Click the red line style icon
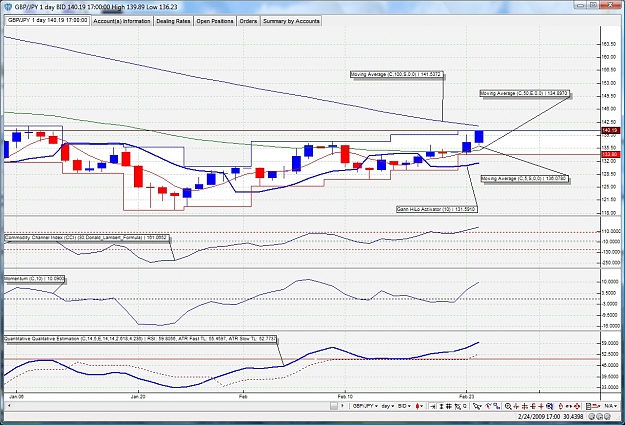625x425 pixels. tap(596, 406)
